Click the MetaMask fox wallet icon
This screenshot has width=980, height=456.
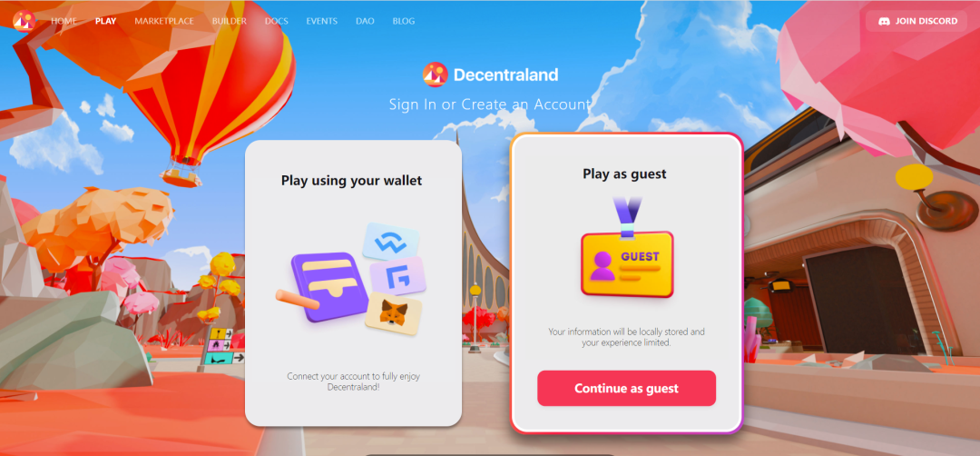click(394, 312)
